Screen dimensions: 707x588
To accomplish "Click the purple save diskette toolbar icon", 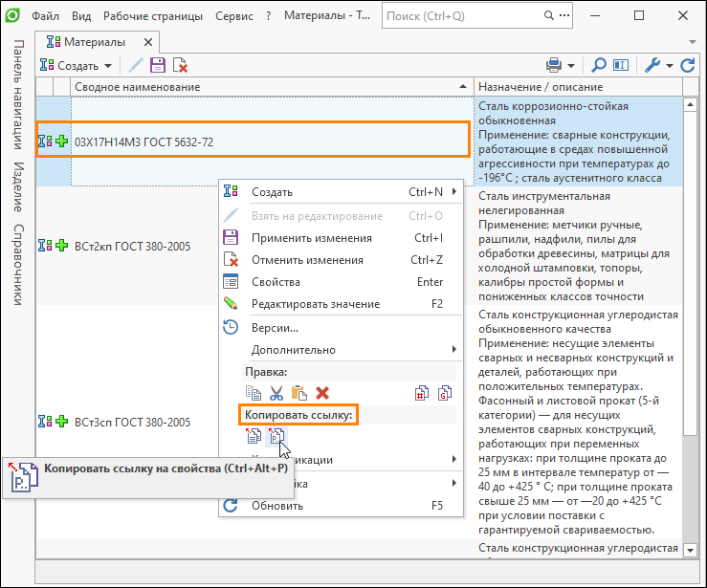I will [x=158, y=65].
